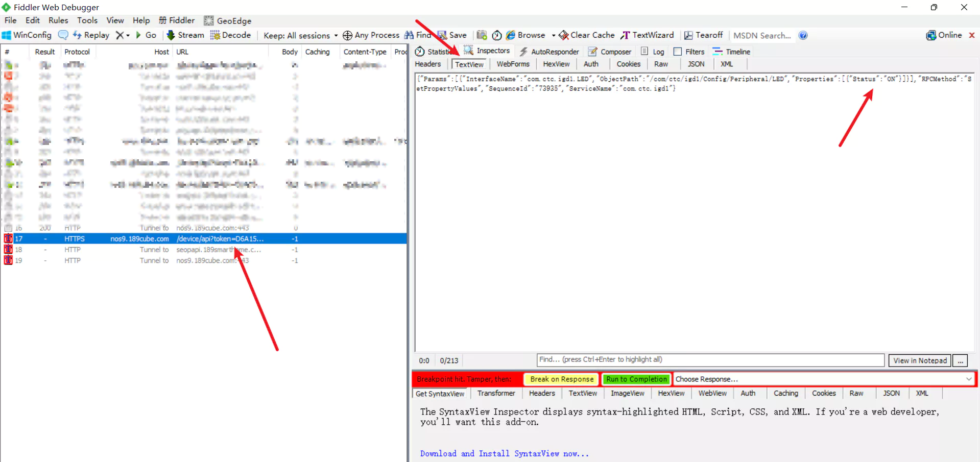
Task: Select the request Raw tab
Action: [661, 64]
